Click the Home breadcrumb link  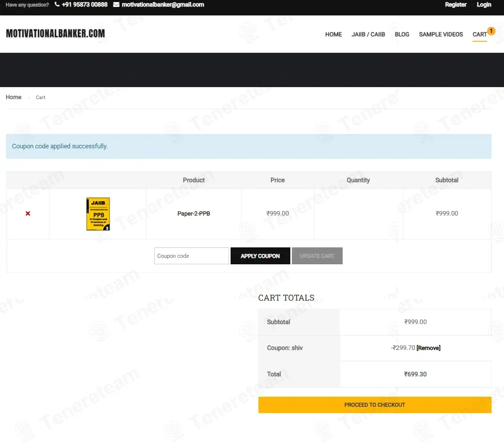click(13, 97)
